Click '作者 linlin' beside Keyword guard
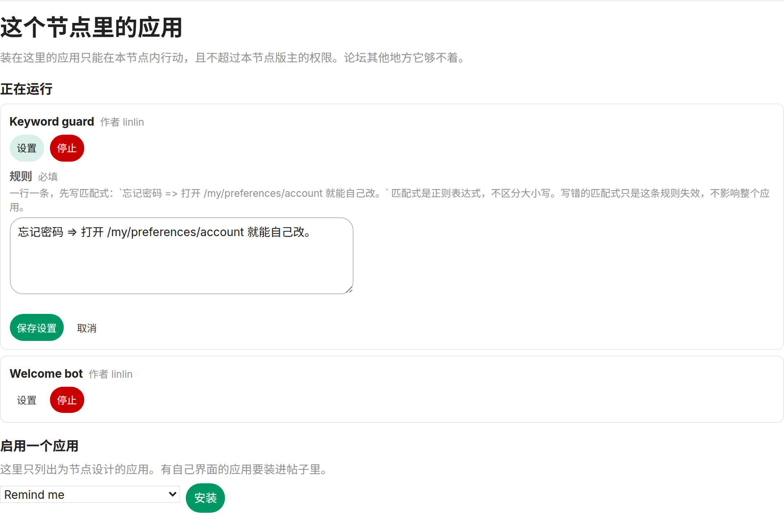This screenshot has width=784, height=532. click(x=122, y=122)
